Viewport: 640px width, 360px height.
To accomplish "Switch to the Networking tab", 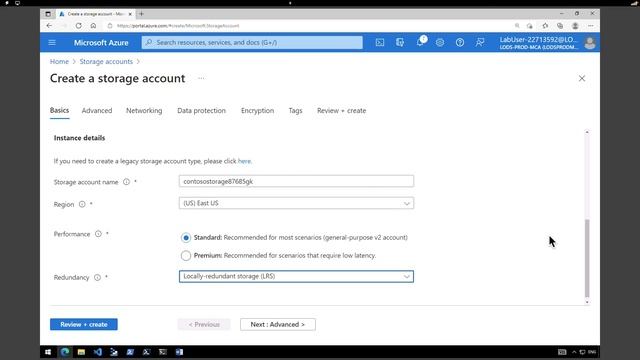I will pyautogui.click(x=144, y=111).
